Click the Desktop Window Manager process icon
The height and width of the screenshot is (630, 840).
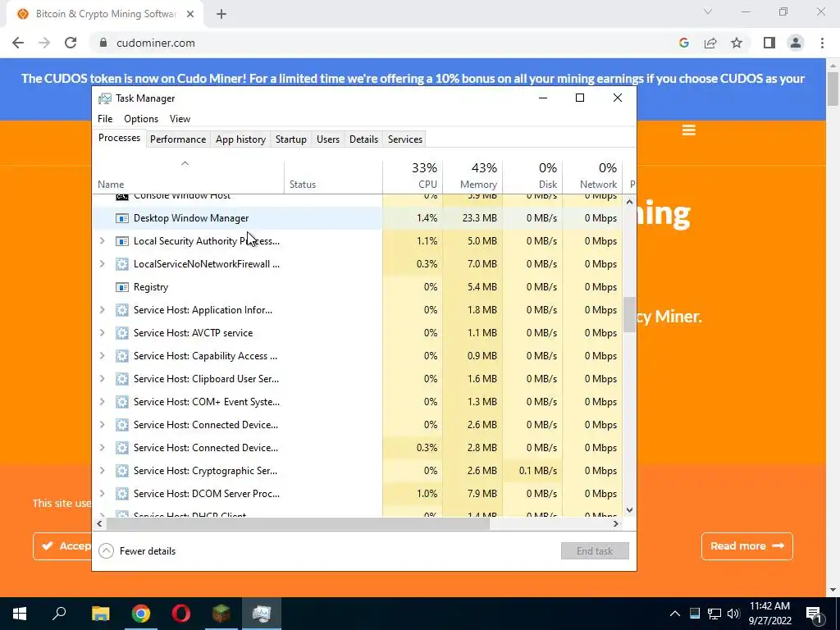tap(122, 218)
